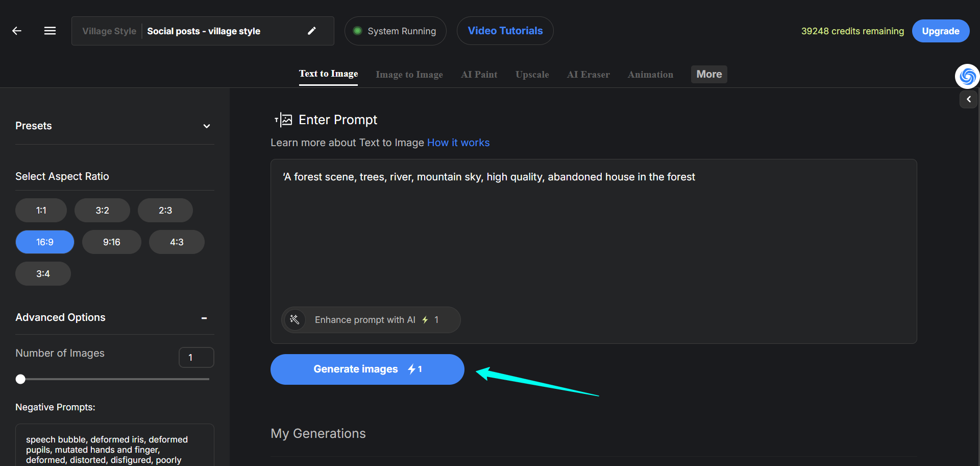Select the 3:2 aspect ratio
Image resolution: width=980 pixels, height=466 pixels.
point(102,211)
